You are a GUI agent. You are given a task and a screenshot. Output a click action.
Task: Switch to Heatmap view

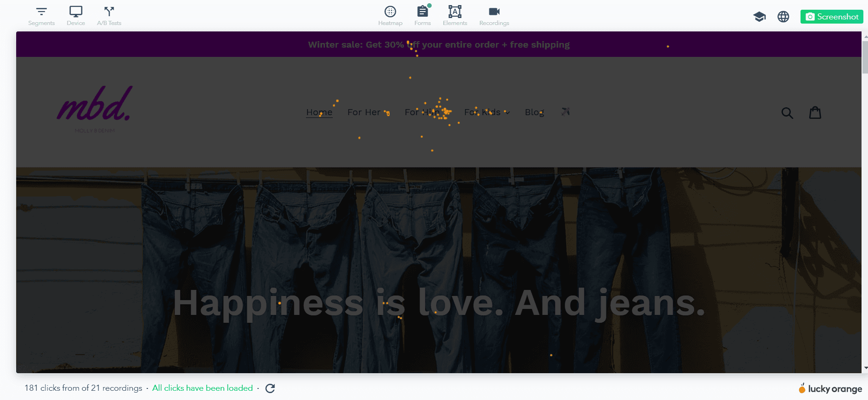pos(390,16)
